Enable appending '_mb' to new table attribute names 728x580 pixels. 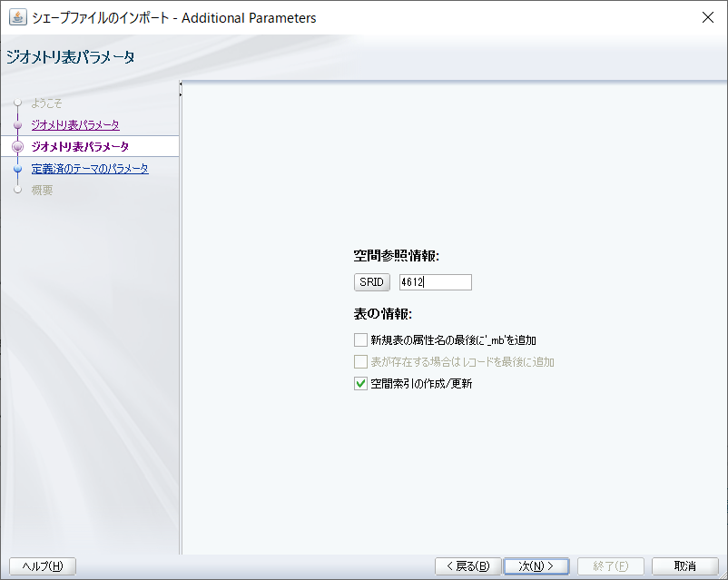360,339
